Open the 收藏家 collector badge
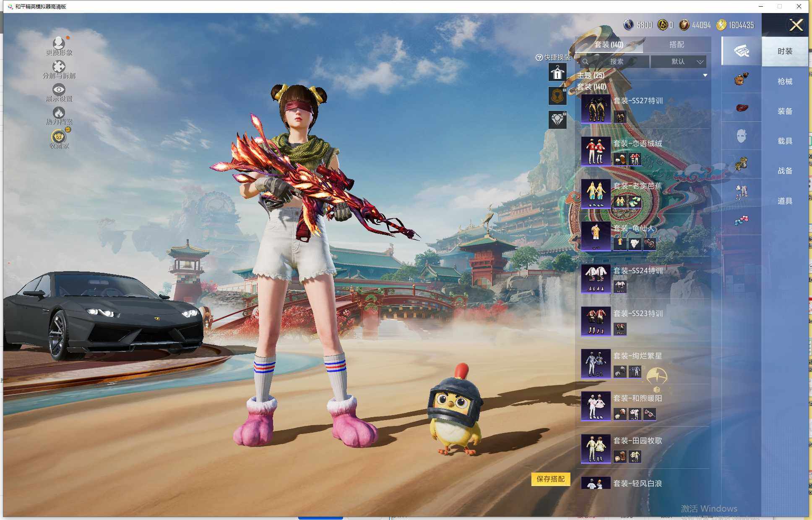This screenshot has height=520, width=812. pyautogui.click(x=59, y=137)
